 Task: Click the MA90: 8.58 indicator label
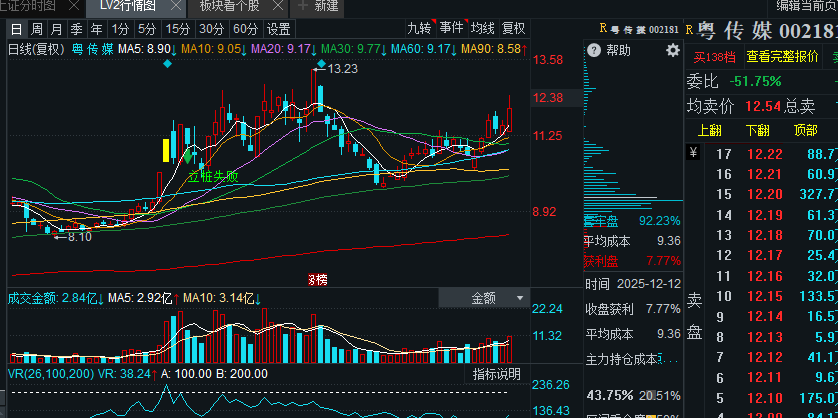coord(495,50)
